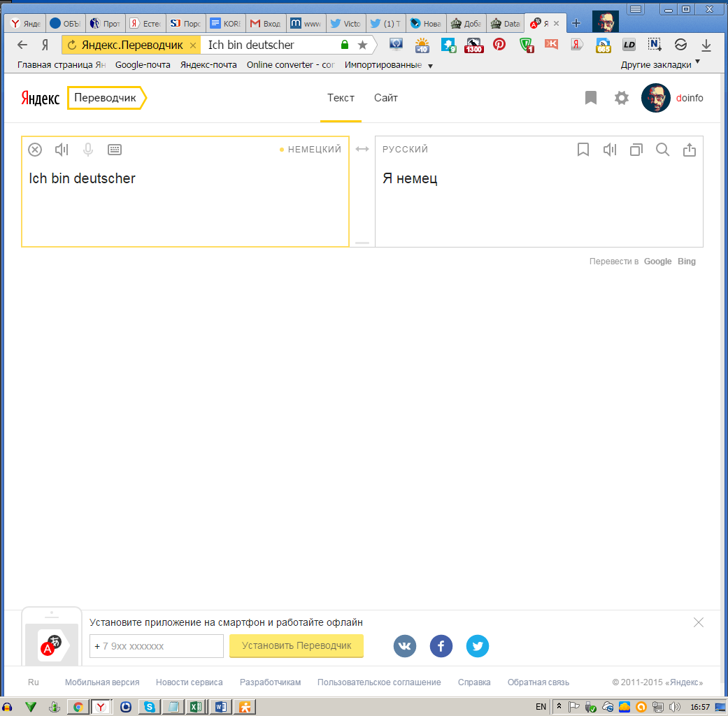Screen dimensions: 728x716
Task: Open saved translations bookmark in header
Action: pyautogui.click(x=590, y=97)
